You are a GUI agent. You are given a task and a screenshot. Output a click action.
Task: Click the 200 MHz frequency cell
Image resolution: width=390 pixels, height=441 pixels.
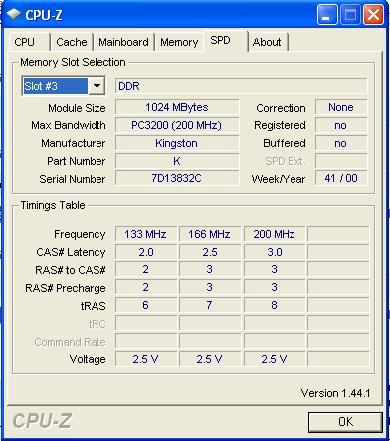[x=274, y=234]
